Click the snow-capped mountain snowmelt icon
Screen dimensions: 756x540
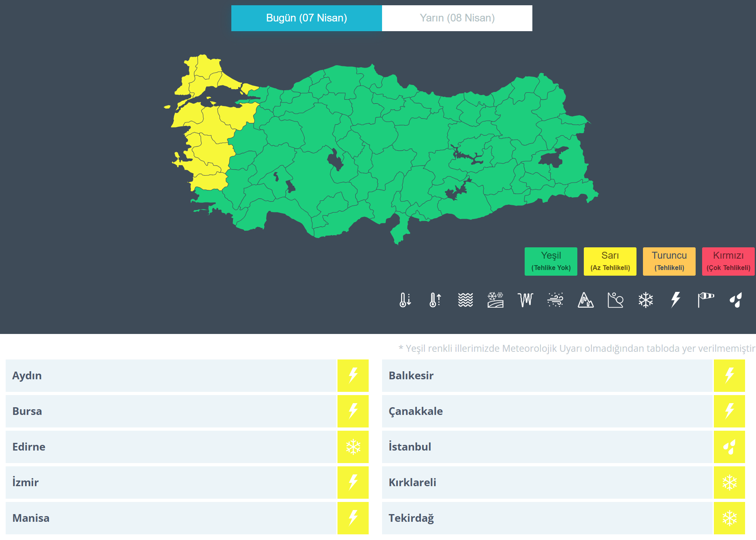pyautogui.click(x=585, y=300)
